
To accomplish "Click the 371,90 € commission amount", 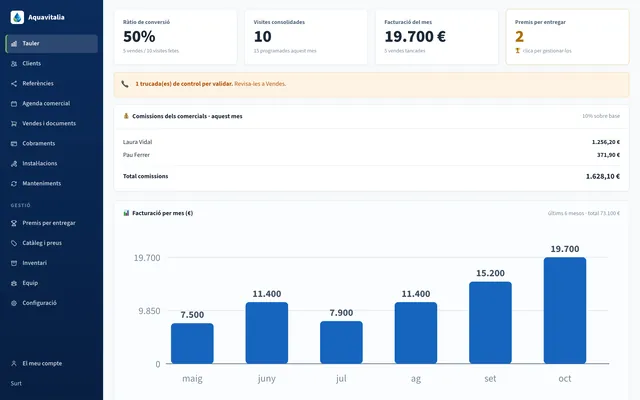I will [608, 155].
